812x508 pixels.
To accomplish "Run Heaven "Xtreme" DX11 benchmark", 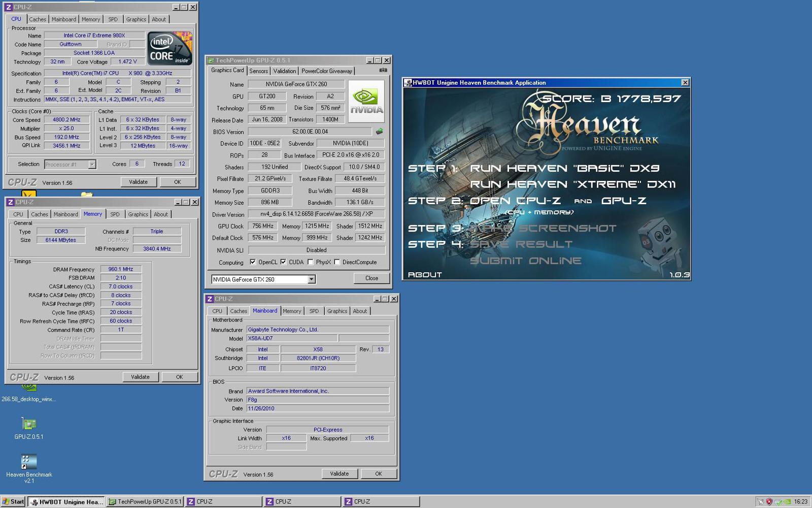I will tap(572, 184).
